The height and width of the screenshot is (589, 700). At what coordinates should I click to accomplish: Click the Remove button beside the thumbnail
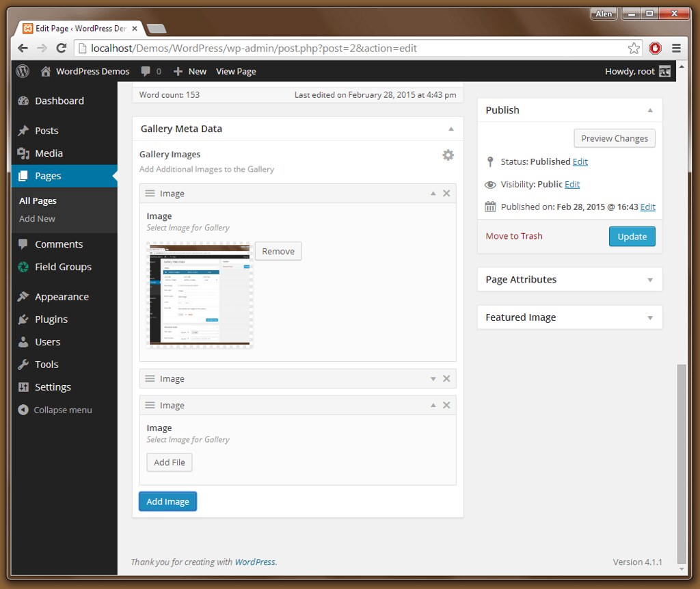pyautogui.click(x=278, y=251)
